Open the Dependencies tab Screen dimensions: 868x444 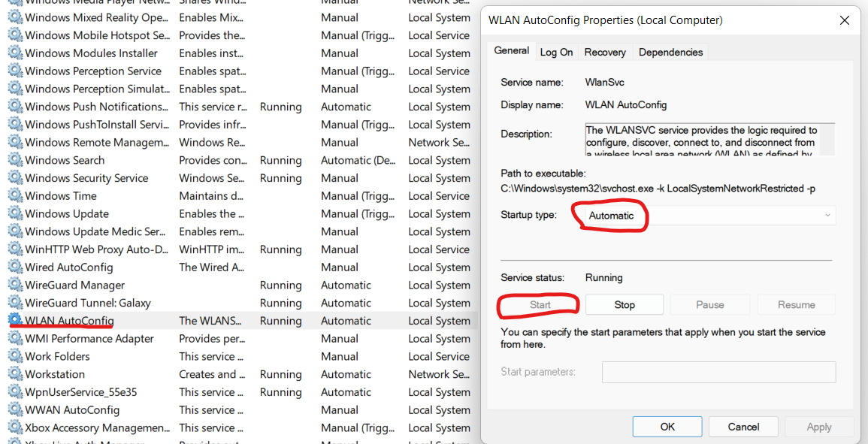(670, 52)
